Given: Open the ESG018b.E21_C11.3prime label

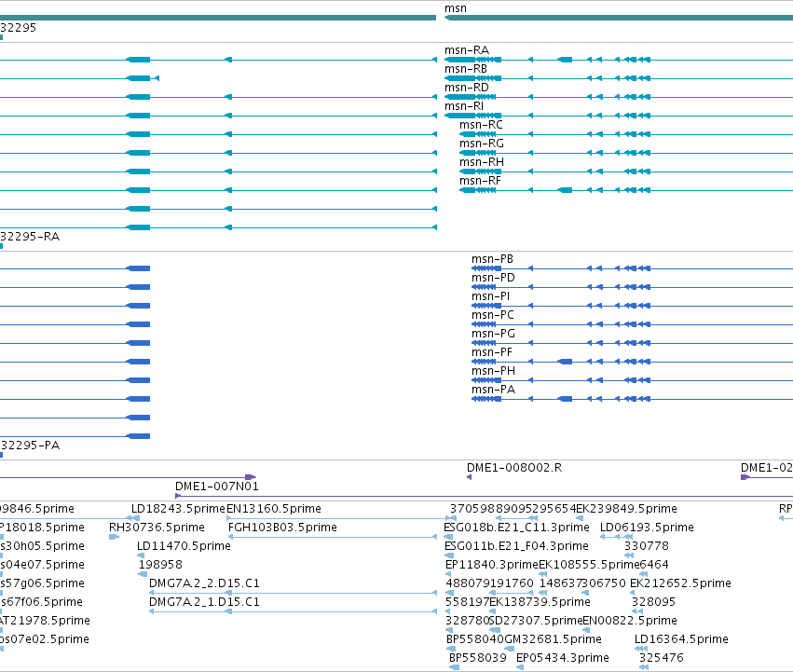Looking at the screenshot, I should (x=516, y=528).
